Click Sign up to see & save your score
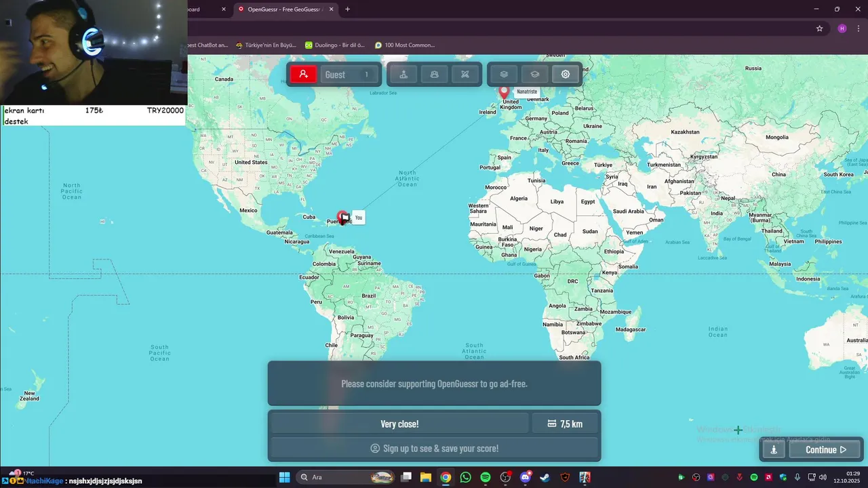This screenshot has height=488, width=868. click(434, 448)
